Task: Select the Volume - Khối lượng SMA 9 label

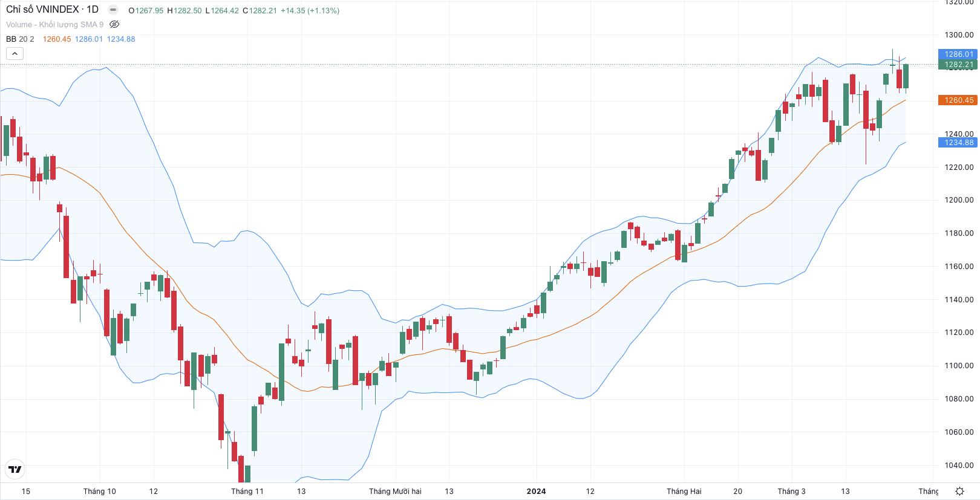Action: [54, 25]
